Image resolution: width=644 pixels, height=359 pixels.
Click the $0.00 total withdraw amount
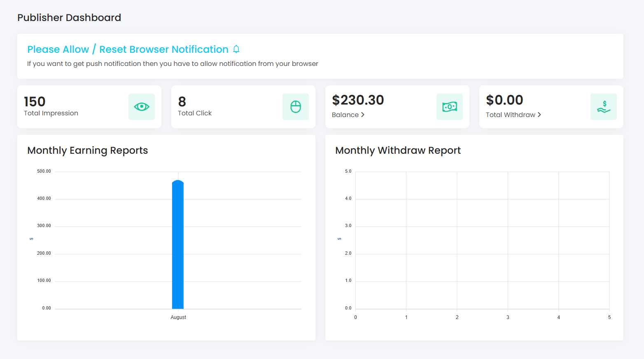[x=504, y=100]
